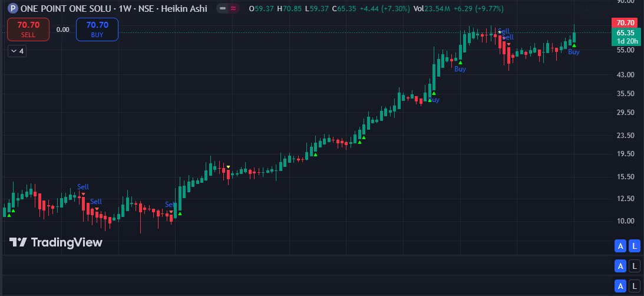Click the round P symbol logo

[x=13, y=8]
